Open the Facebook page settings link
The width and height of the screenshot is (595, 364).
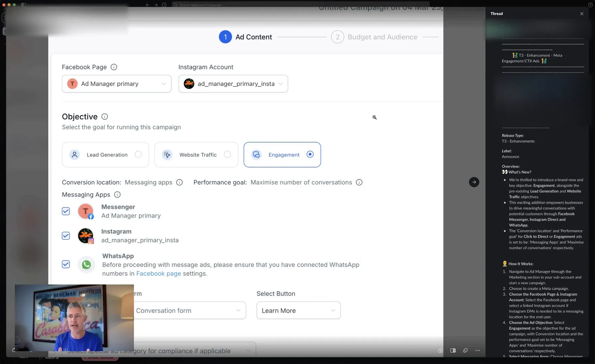click(159, 274)
